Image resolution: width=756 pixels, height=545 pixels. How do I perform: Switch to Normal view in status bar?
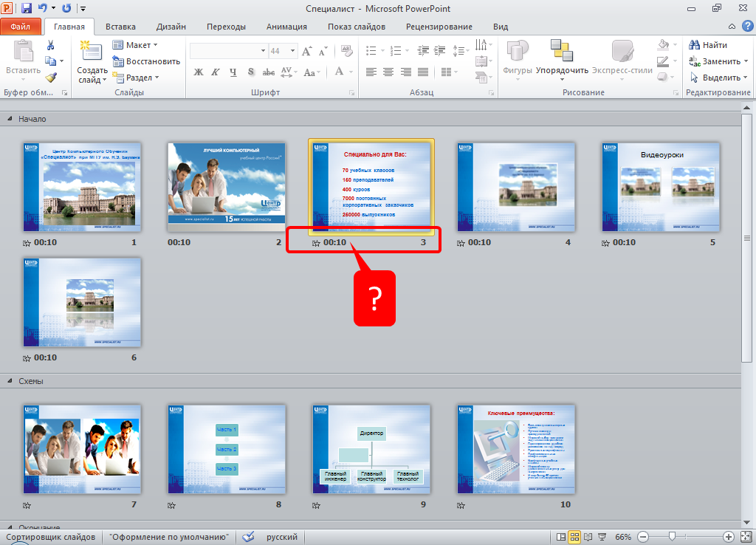[x=561, y=537]
